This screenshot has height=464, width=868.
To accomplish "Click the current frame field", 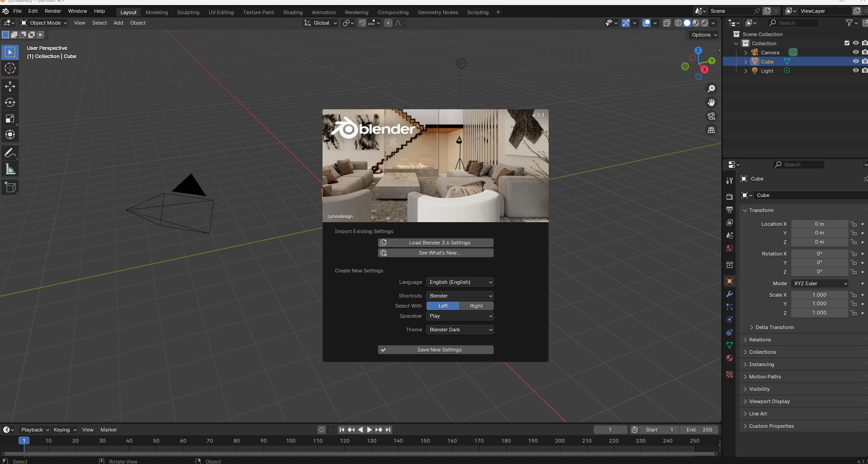I will (x=610, y=430).
